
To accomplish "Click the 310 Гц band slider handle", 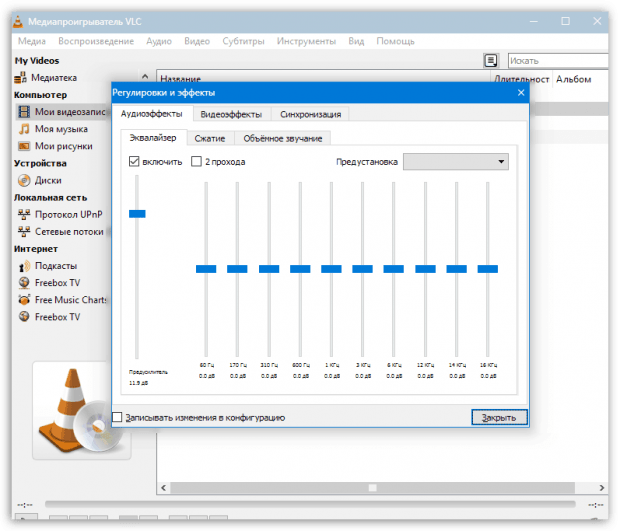I will (269, 269).
